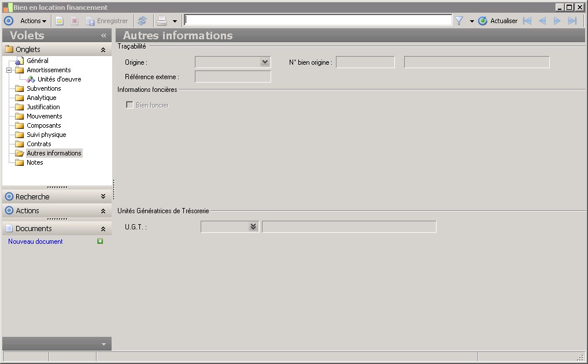Click the delete record toolbar icon
588x364 pixels.
click(x=75, y=21)
